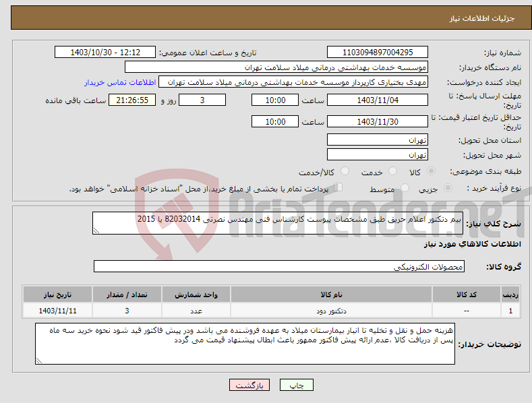Click the عدد unit cell
Viewport: 532px width, 403px height.
coord(196,311)
